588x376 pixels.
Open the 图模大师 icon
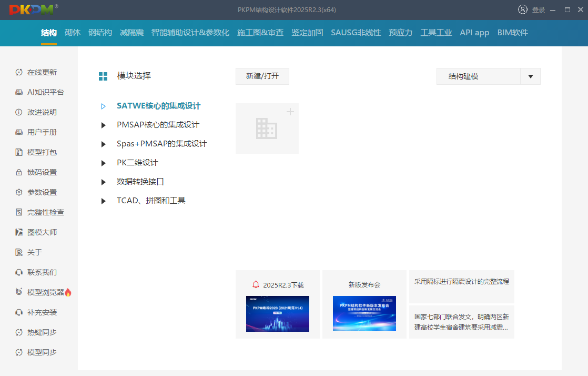coord(19,232)
